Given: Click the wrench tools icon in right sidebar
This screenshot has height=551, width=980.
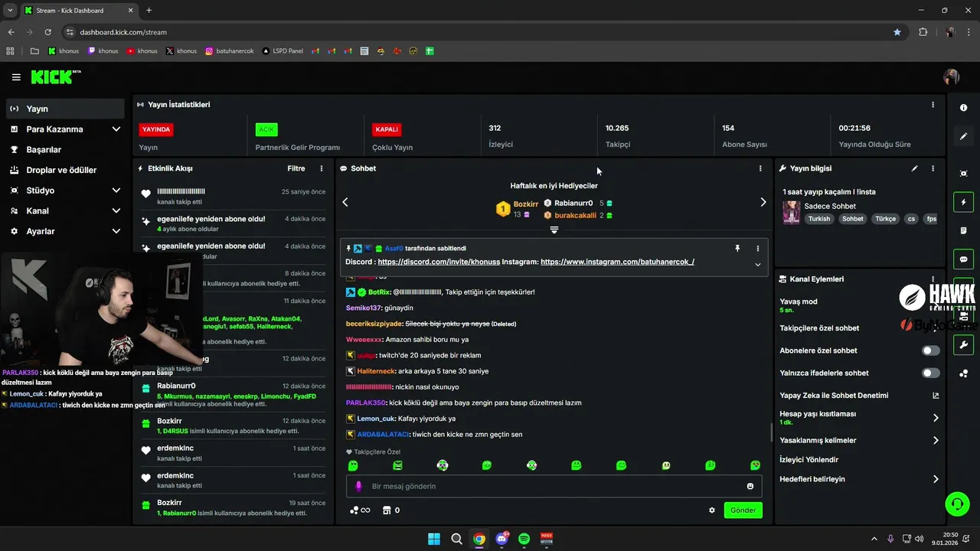Looking at the screenshot, I should pyautogui.click(x=963, y=345).
